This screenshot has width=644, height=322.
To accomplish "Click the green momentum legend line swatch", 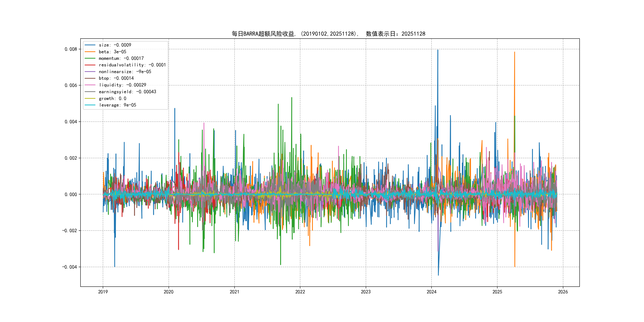I will point(90,58).
